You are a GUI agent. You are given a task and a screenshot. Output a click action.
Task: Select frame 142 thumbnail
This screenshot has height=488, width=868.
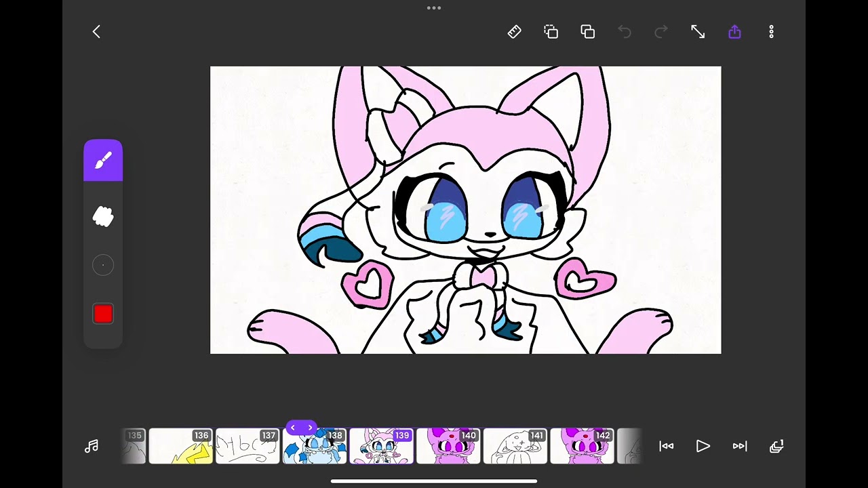pos(582,446)
